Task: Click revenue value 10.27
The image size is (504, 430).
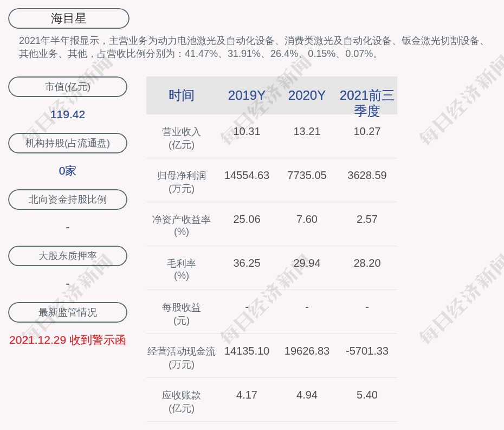Action: point(367,132)
